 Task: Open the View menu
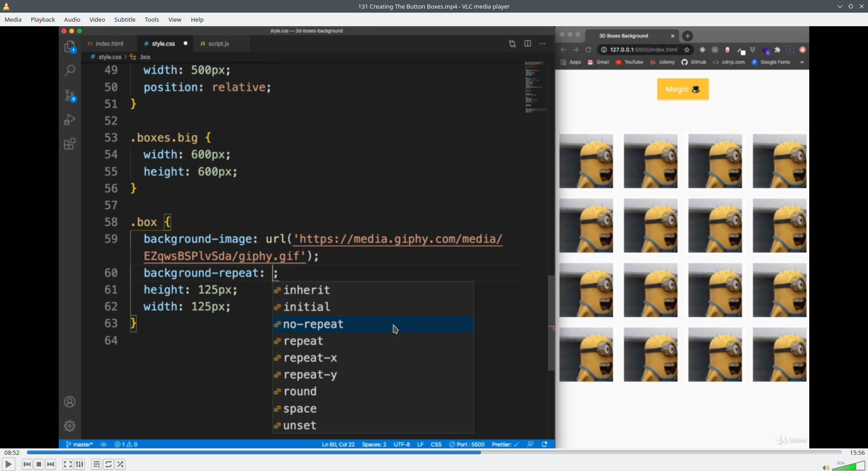click(x=175, y=19)
